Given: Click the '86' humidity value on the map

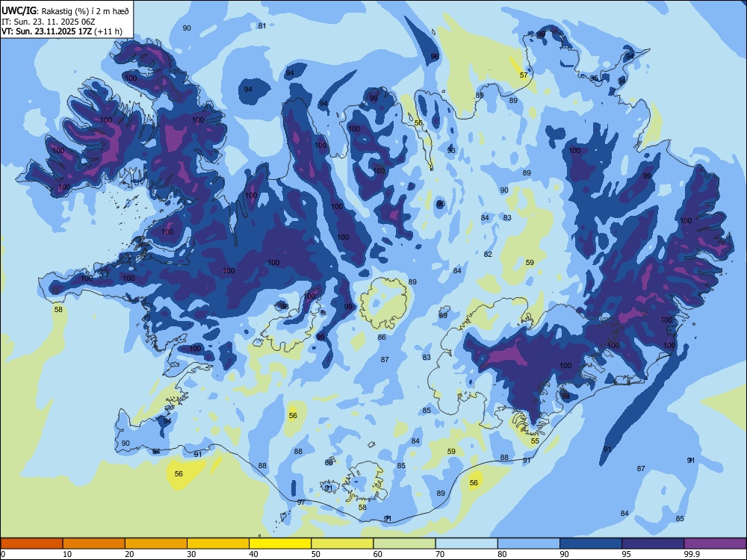Looking at the screenshot, I should (x=382, y=337).
